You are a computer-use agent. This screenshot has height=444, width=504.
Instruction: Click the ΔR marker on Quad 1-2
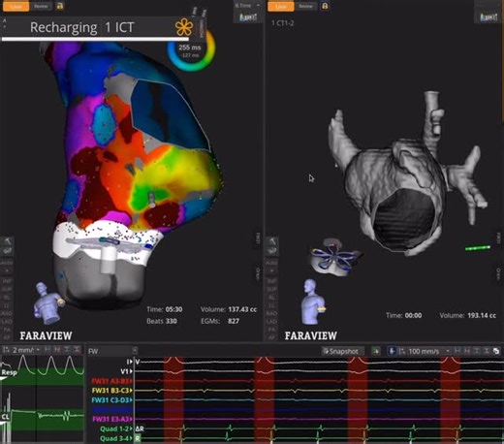tap(140, 428)
